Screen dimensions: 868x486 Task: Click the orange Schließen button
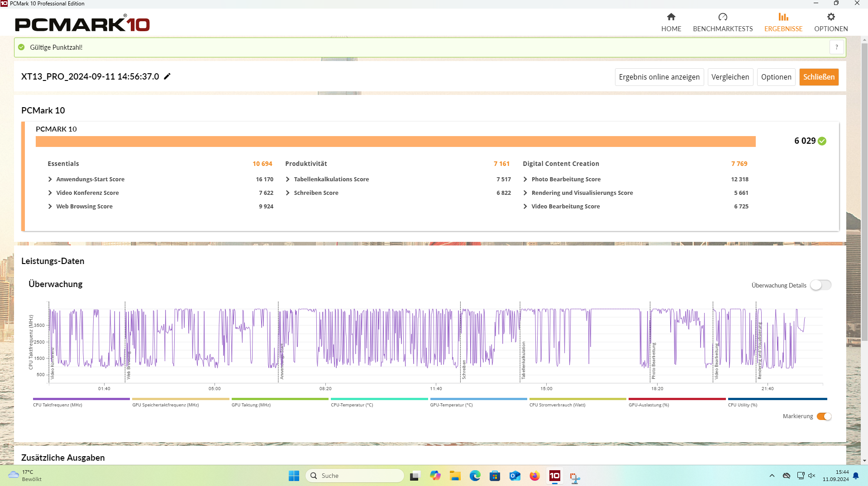(819, 77)
